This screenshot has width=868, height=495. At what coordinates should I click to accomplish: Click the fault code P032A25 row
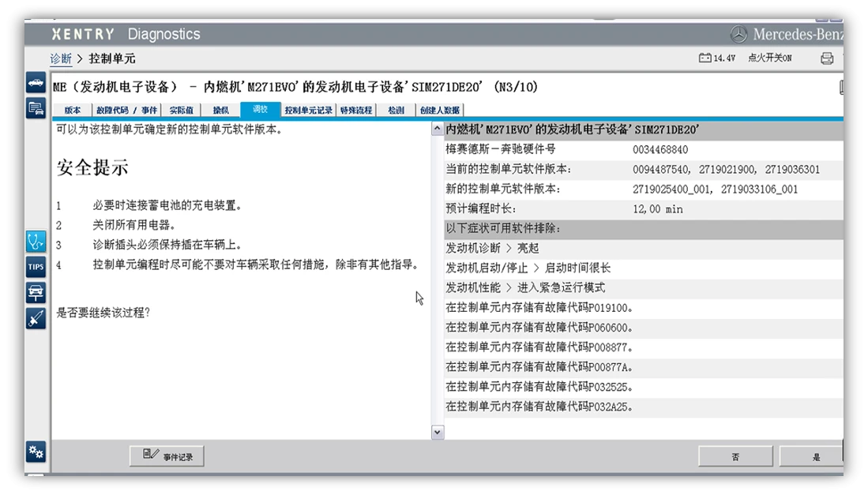point(644,407)
